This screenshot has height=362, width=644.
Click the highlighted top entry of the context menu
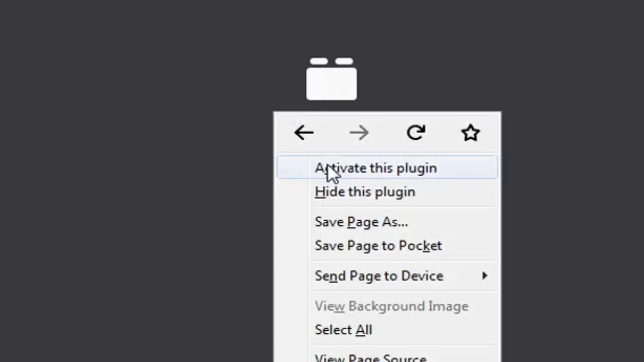click(x=387, y=168)
